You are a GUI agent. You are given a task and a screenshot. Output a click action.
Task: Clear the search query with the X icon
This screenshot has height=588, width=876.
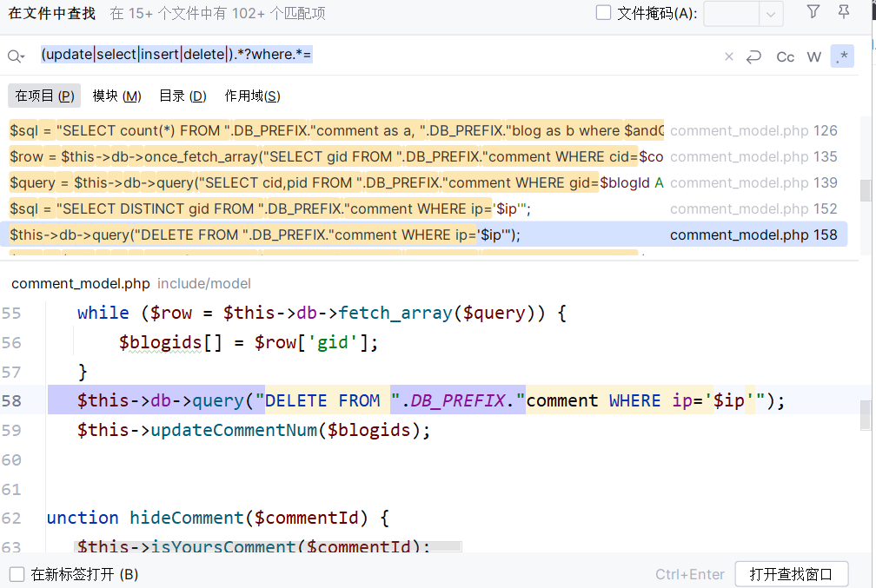click(729, 56)
